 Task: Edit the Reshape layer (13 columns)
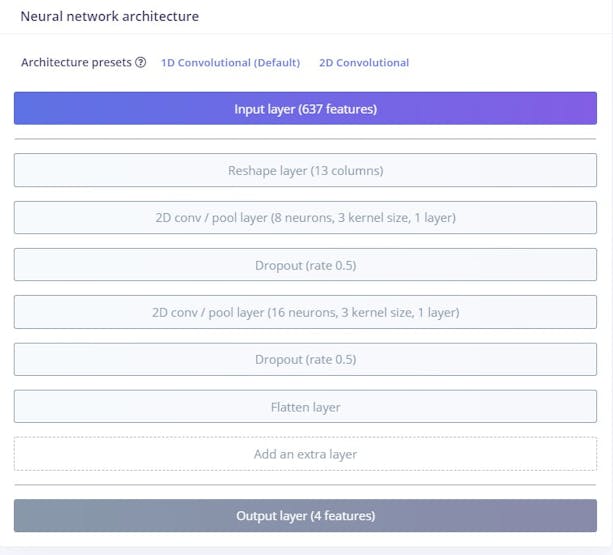pos(305,171)
